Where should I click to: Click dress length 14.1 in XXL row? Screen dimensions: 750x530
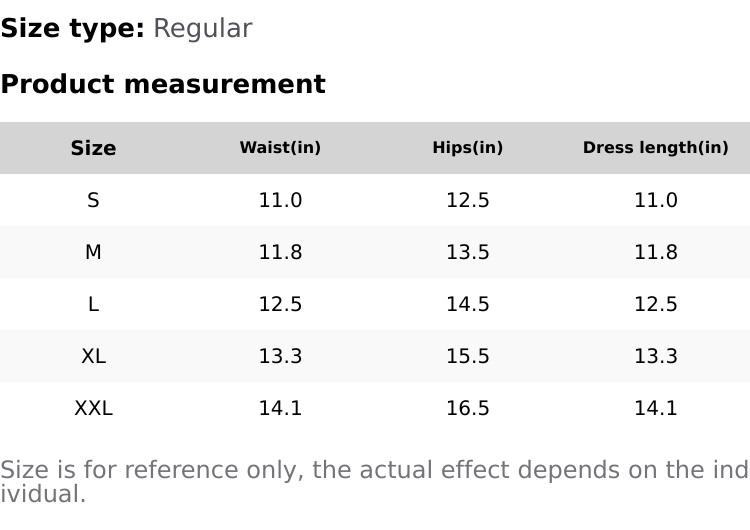655,408
